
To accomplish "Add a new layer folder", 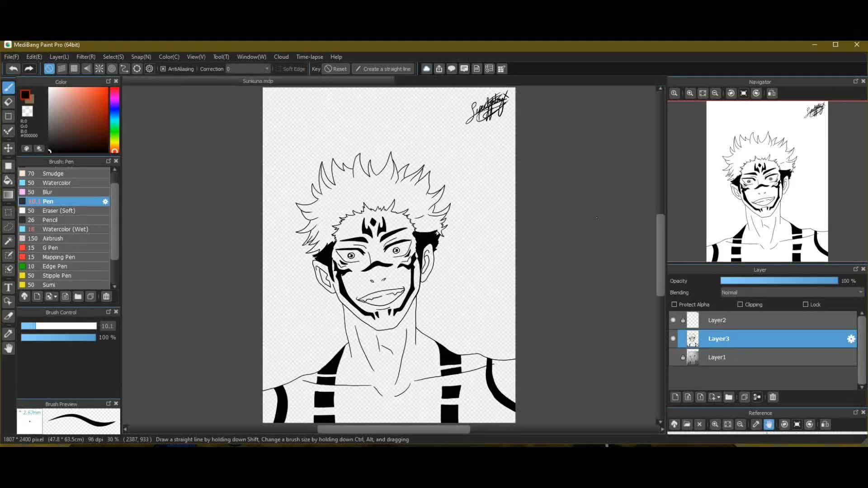I will 729,397.
